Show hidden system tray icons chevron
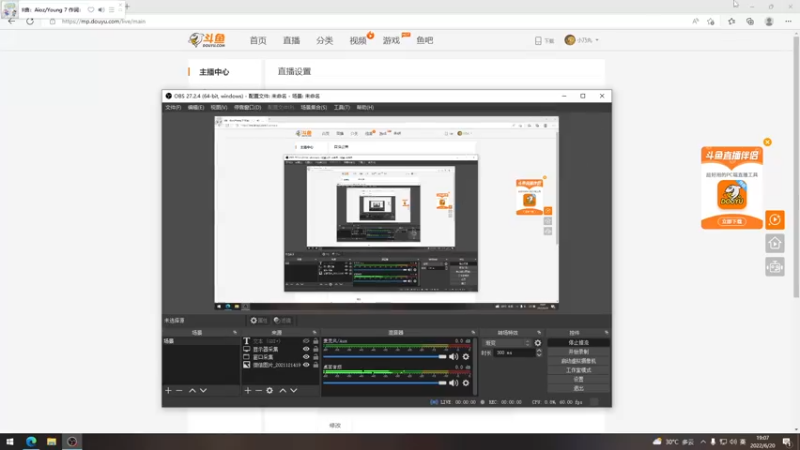800x450 pixels. coord(703,441)
